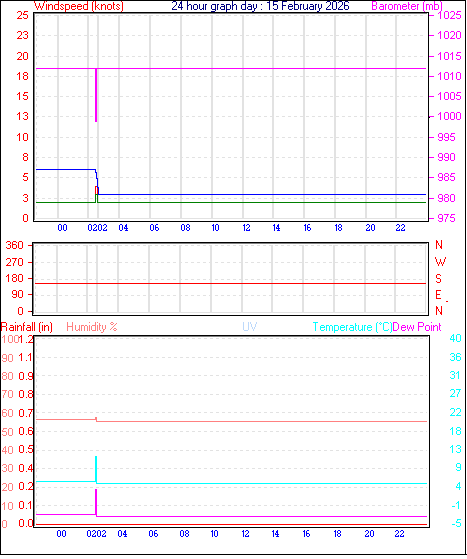Screen dimensions: 467x559
Task: Click the "E" compass label
Action: (x=438, y=295)
